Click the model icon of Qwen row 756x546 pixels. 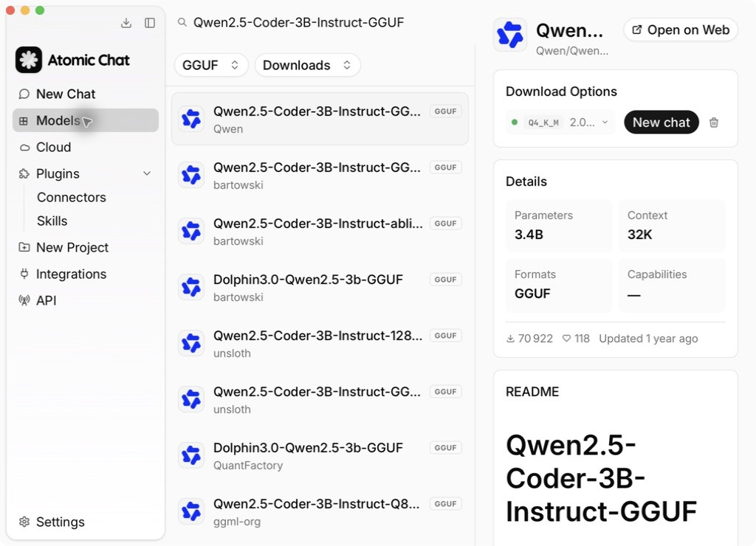[191, 119]
